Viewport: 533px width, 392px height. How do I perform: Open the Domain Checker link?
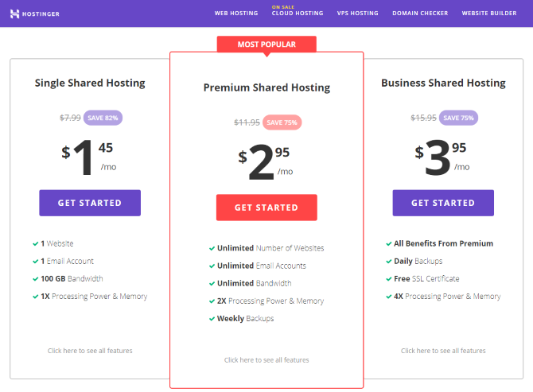[420, 14]
